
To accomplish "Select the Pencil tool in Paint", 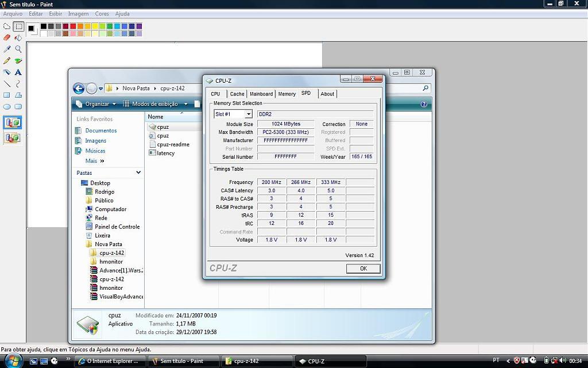I will click(x=7, y=61).
